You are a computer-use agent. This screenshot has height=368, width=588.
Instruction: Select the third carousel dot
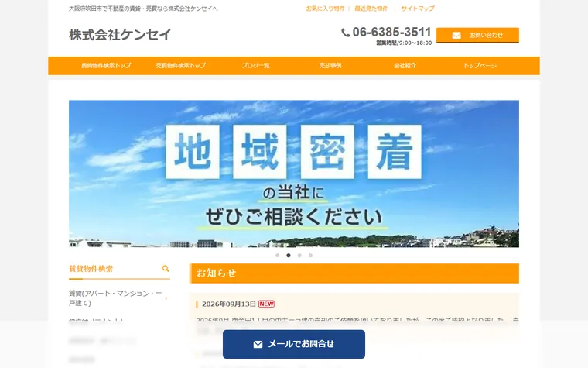pos(299,256)
